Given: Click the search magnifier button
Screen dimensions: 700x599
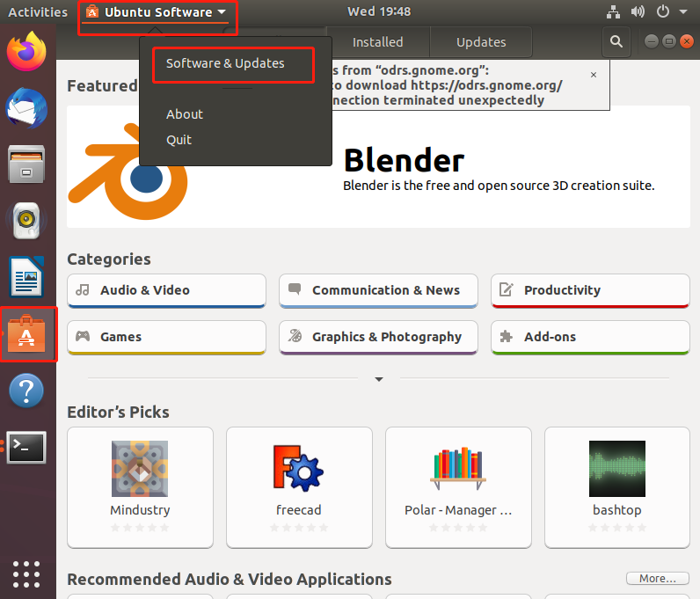Looking at the screenshot, I should coord(616,42).
